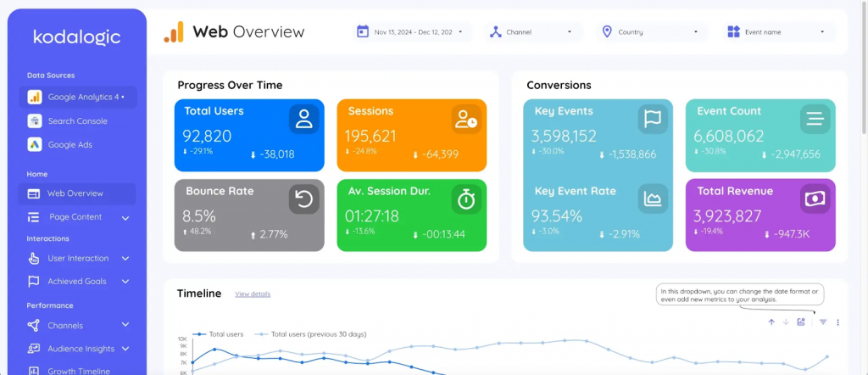Screen dimensions: 868x375
Task: Click the drill up arrow on Timeline chart
Action: point(771,322)
